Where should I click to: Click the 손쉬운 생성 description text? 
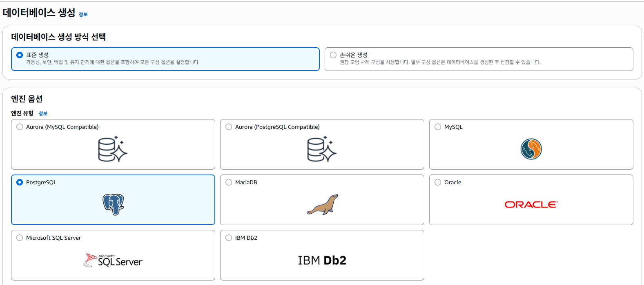point(440,62)
